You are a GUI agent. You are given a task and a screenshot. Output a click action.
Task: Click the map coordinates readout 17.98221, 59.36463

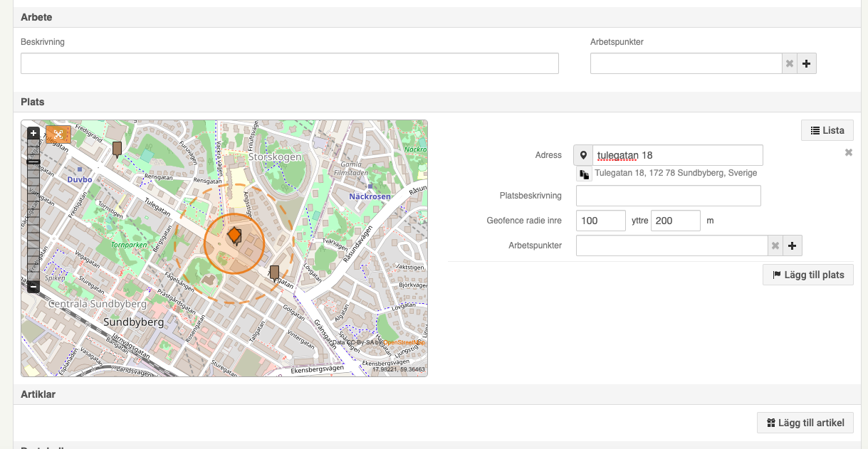(x=399, y=370)
